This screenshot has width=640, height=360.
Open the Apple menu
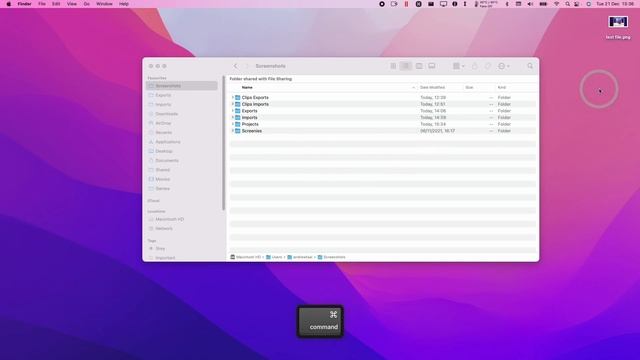coord(9,4)
